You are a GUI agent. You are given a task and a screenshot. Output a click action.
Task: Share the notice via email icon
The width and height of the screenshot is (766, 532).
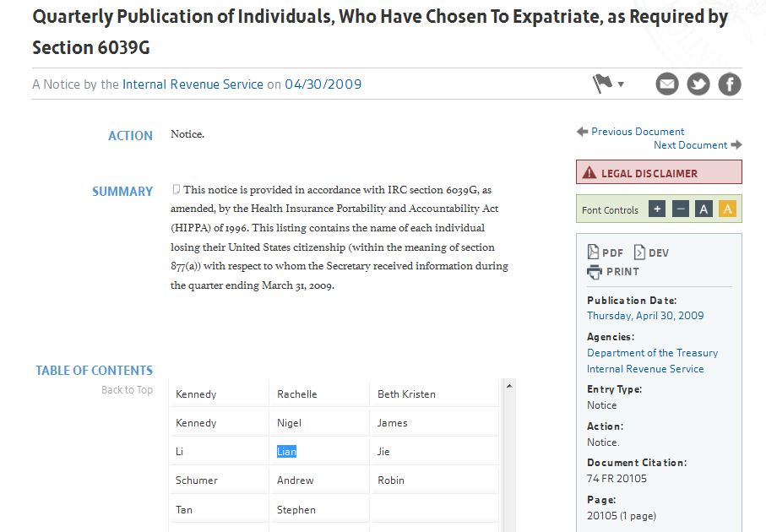tap(667, 84)
